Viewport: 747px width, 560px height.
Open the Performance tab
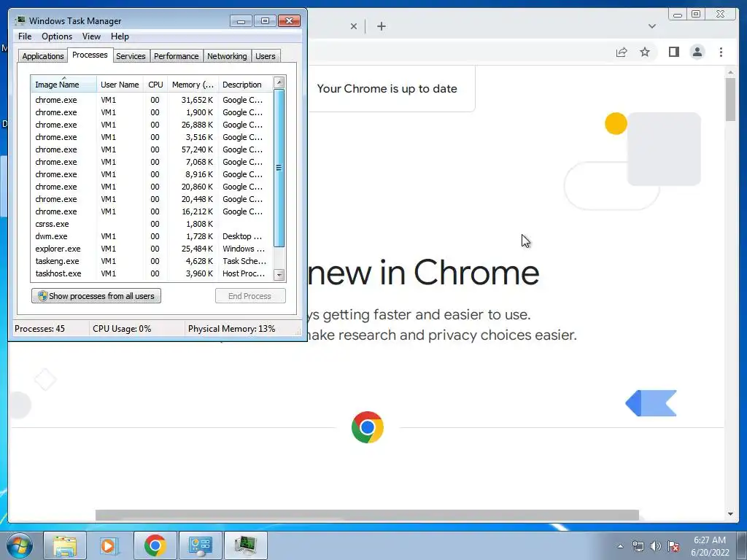tap(177, 56)
